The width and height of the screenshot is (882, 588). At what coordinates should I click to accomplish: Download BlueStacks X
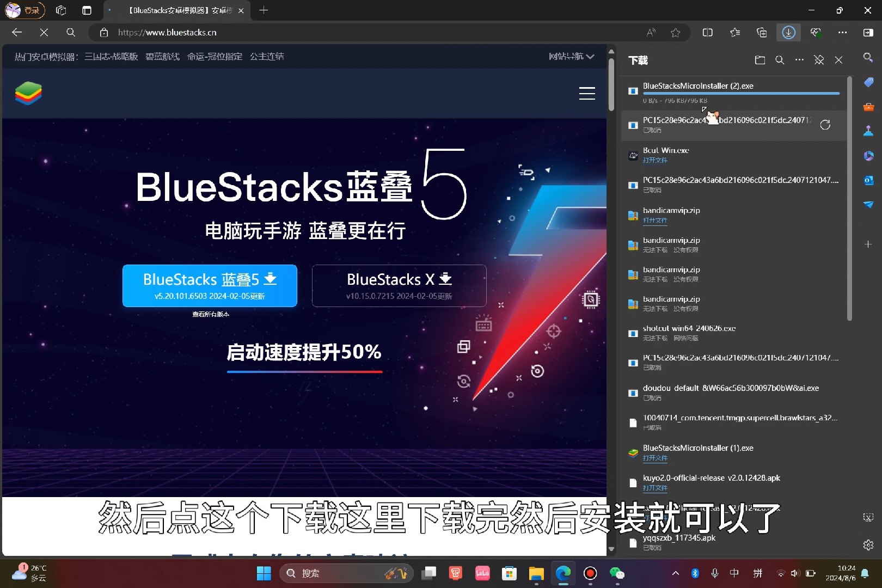tap(399, 286)
